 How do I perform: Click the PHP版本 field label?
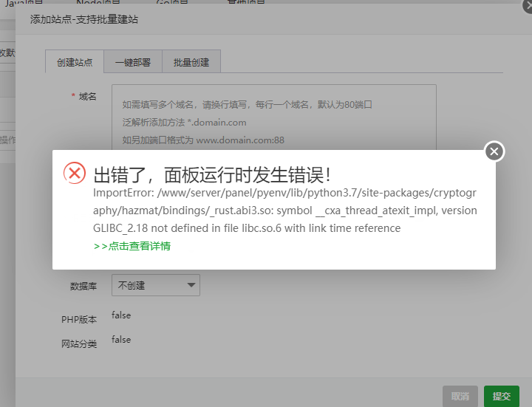[x=79, y=320]
